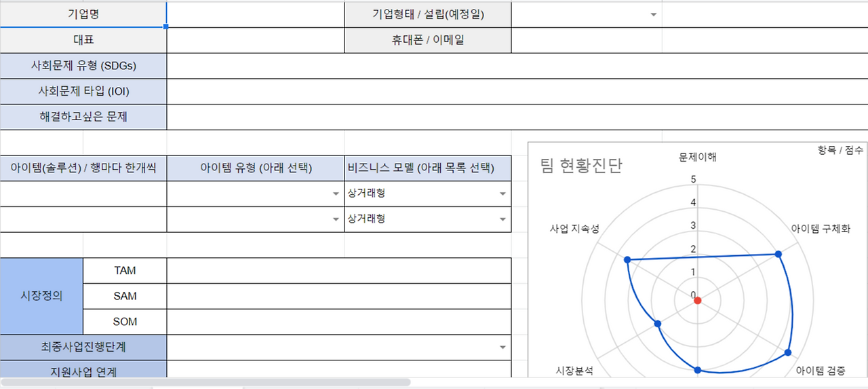The height and width of the screenshot is (389, 868).
Task: Click the red center data point
Action: (698, 300)
